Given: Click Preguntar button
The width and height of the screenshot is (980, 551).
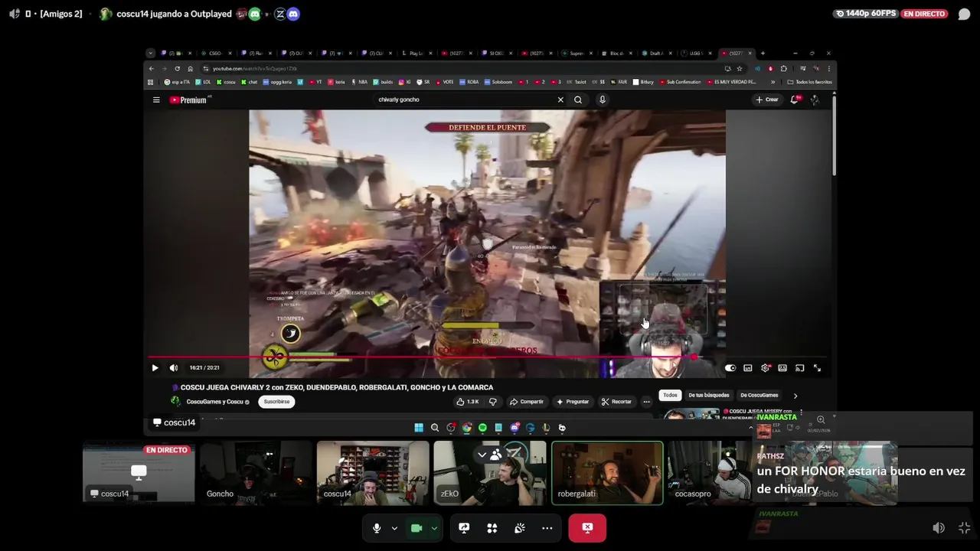Looking at the screenshot, I should (573, 402).
